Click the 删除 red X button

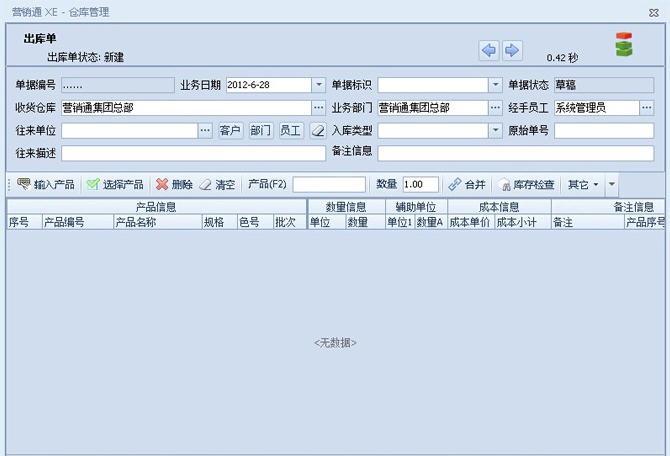point(174,185)
